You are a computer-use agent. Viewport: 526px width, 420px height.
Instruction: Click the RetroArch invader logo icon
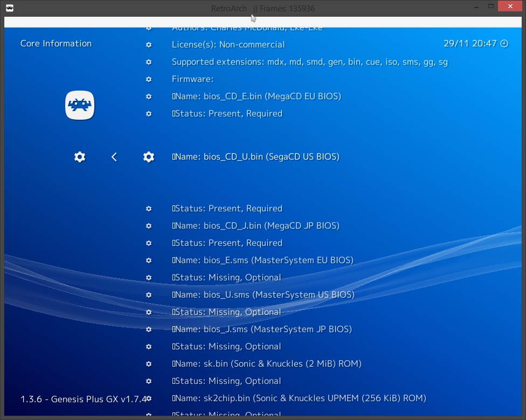click(80, 105)
